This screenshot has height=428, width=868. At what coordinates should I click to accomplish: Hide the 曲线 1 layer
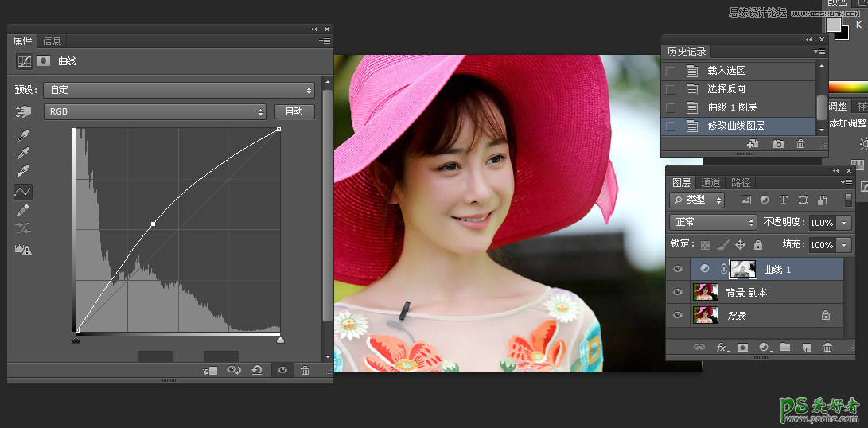click(x=678, y=270)
